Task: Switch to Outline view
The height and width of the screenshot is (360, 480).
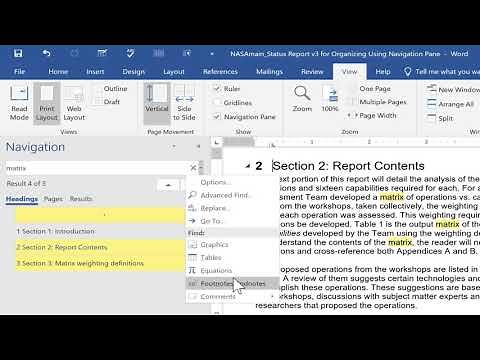Action: (x=111, y=89)
